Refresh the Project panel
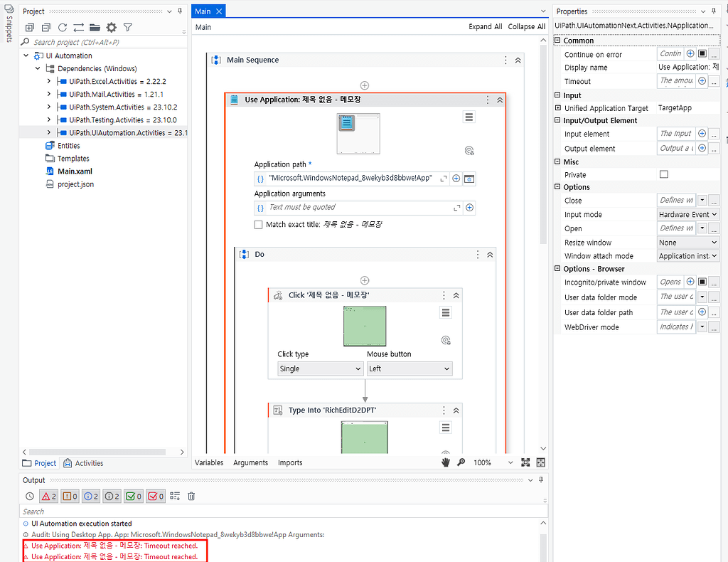Viewport: 728px width, 562px height. tap(63, 27)
